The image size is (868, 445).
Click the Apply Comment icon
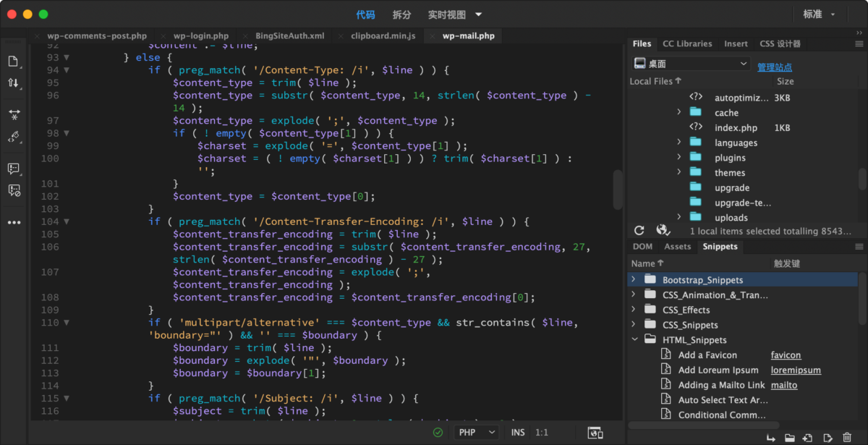[x=14, y=169]
